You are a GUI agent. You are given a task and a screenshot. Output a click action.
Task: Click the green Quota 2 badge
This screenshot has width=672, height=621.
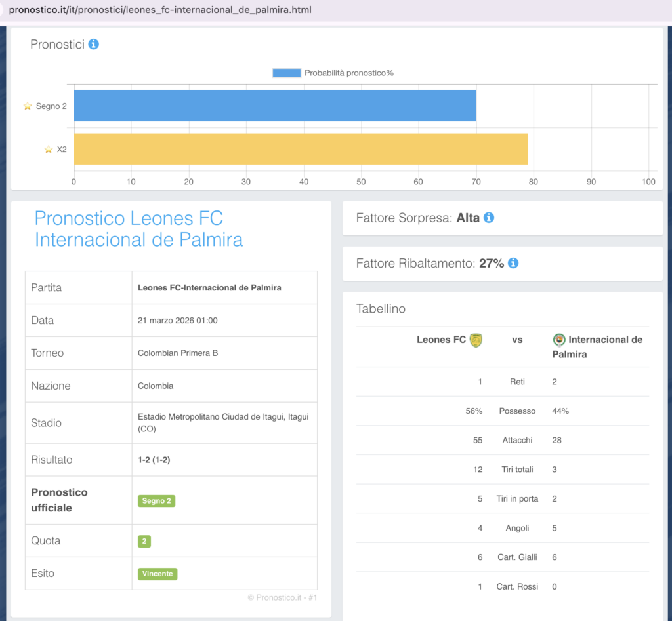click(144, 541)
